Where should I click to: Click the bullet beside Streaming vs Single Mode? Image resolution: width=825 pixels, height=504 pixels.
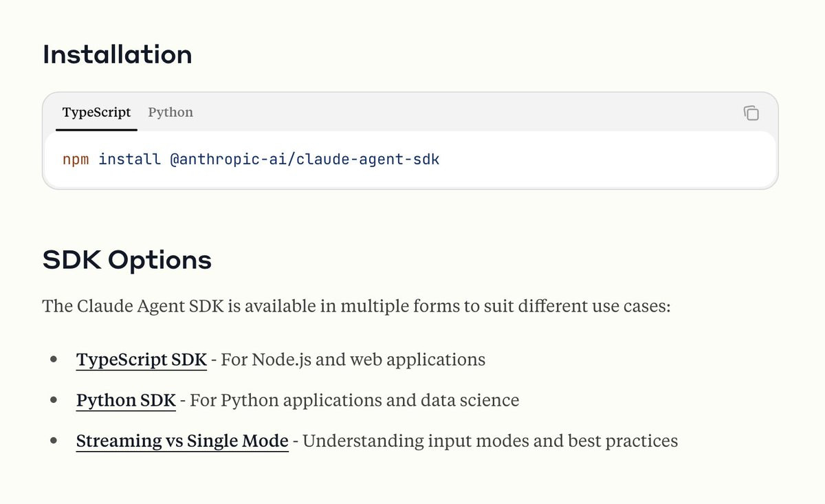point(54,441)
